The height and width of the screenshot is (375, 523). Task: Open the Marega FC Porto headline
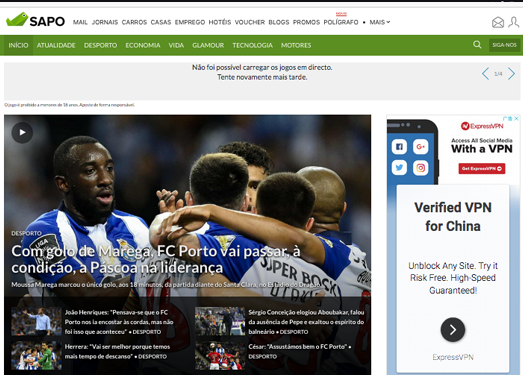pyautogui.click(x=156, y=259)
